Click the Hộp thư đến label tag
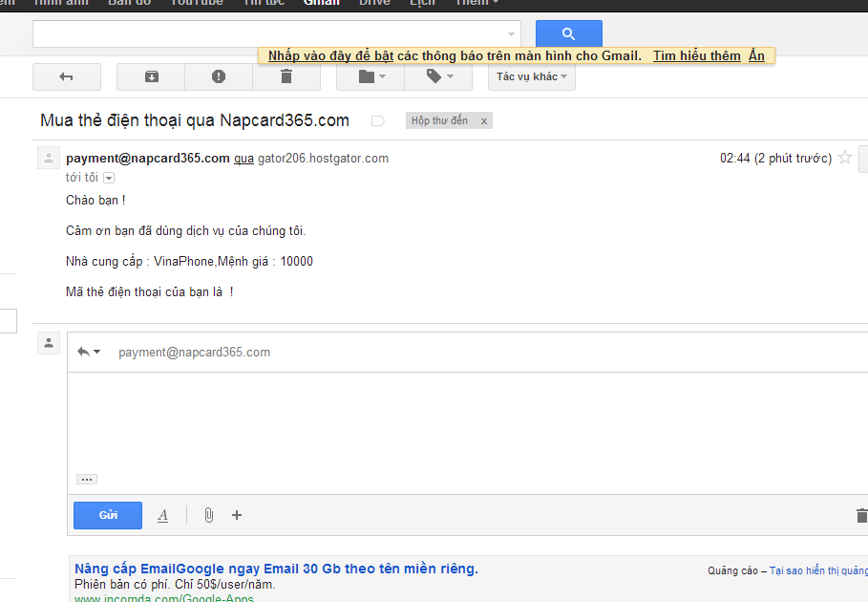The height and width of the screenshot is (602, 868). point(439,120)
